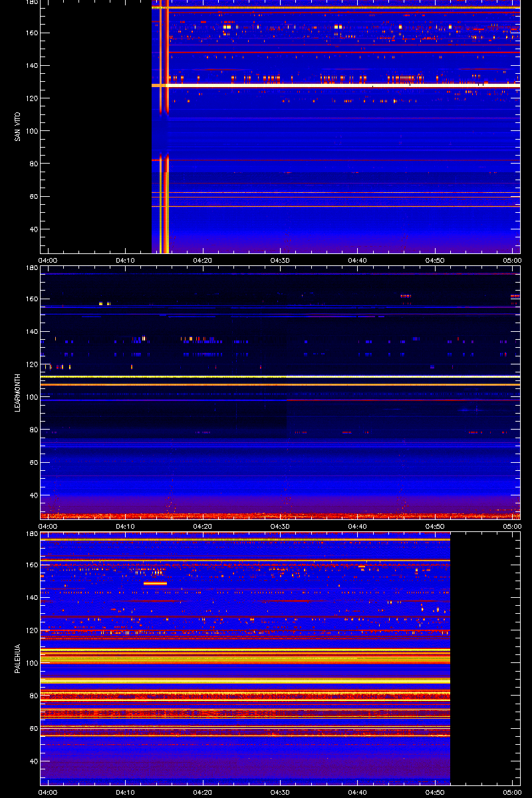532x798 pixels.
Task: Choose the 80 tick on the Palehua axis
Action: click(x=33, y=696)
